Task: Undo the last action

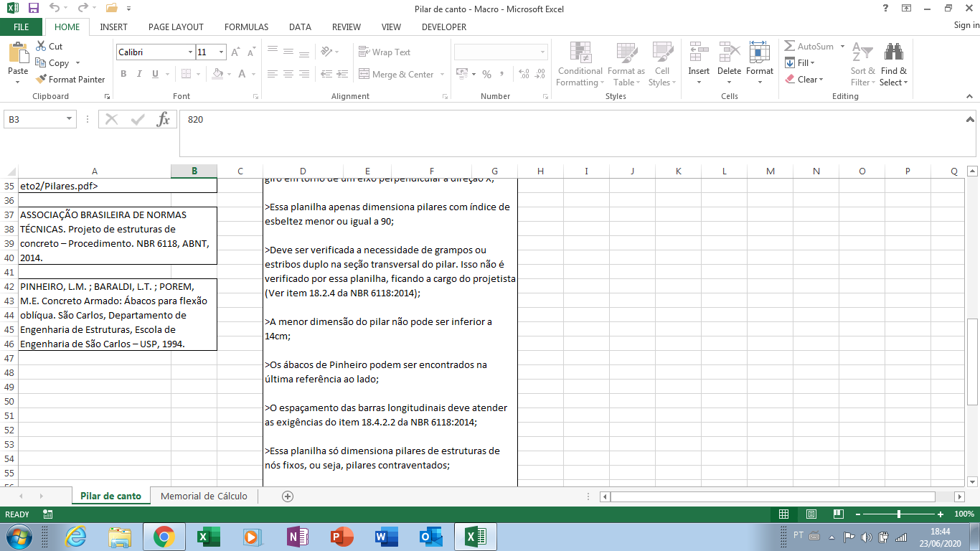Action: point(55,9)
